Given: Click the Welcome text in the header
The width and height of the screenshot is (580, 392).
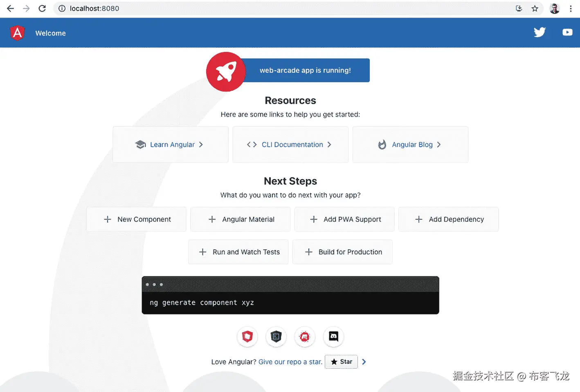Looking at the screenshot, I should coord(50,33).
